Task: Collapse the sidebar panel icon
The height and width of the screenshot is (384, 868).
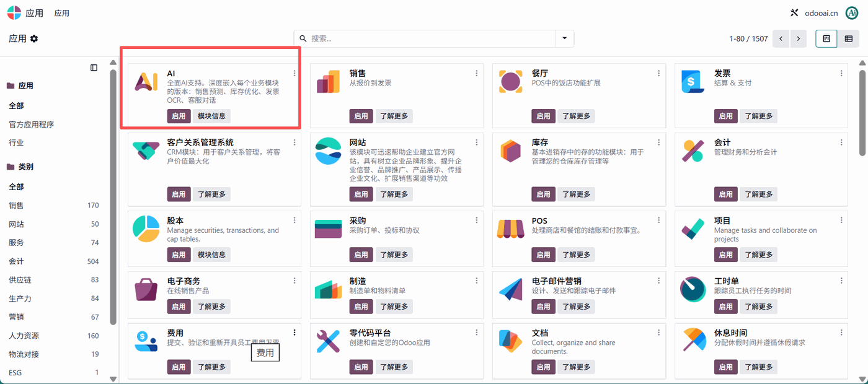Action: click(x=94, y=68)
